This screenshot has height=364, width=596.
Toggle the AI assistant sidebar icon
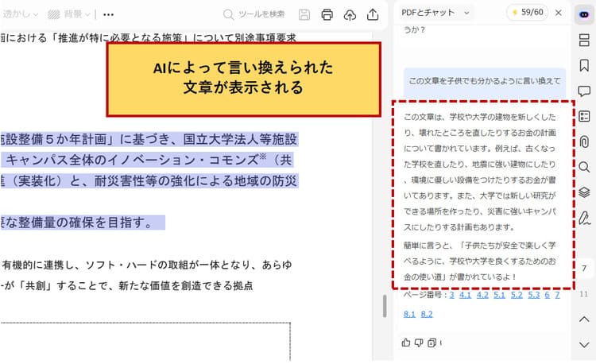point(584,14)
